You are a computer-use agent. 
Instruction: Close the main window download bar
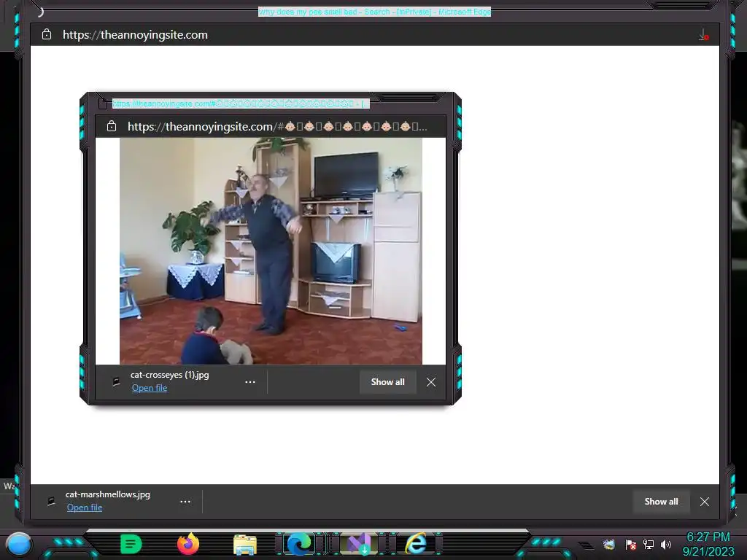point(705,502)
